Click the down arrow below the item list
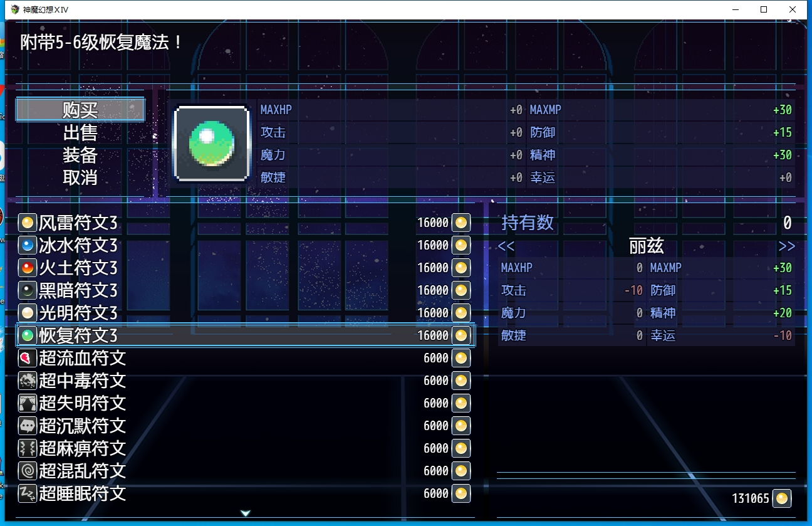 click(x=246, y=513)
